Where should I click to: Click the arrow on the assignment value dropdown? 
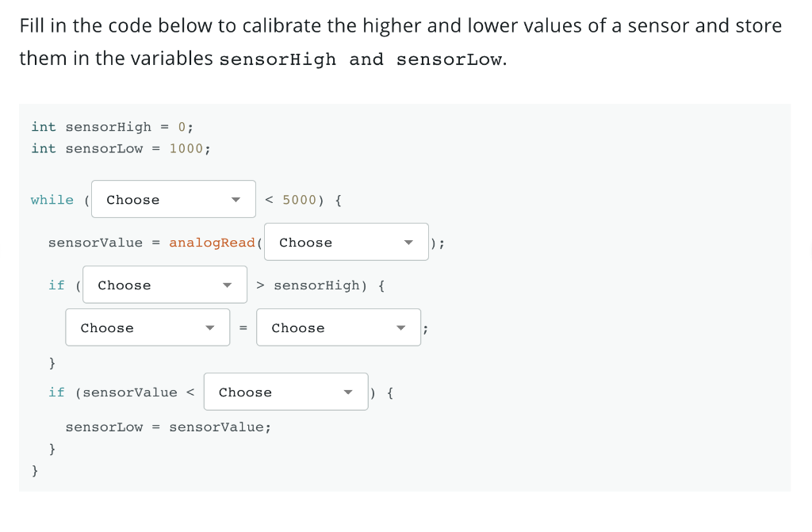(401, 327)
